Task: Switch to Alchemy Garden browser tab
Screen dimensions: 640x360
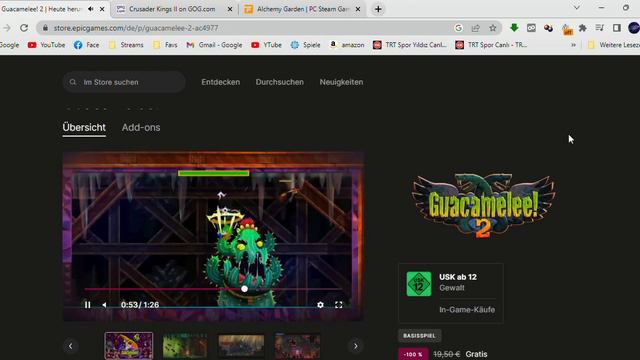Action: [302, 9]
